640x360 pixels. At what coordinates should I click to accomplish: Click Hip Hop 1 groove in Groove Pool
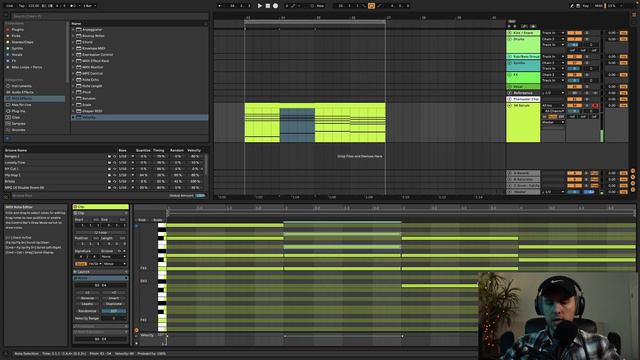tap(13, 175)
